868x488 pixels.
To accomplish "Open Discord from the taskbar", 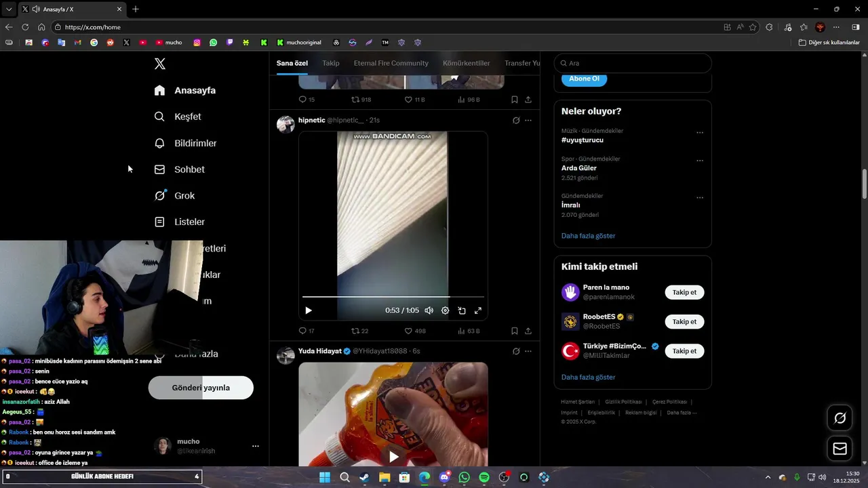I will 444,477.
